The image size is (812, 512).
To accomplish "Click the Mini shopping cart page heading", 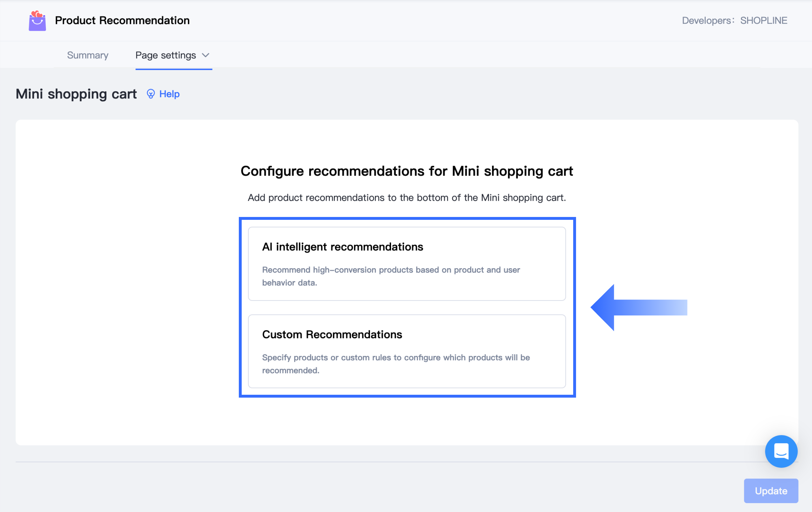I will coord(76,94).
